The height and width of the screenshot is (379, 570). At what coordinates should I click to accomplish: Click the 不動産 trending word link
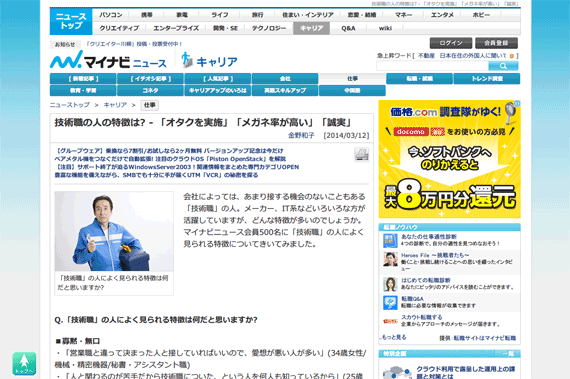click(x=426, y=56)
